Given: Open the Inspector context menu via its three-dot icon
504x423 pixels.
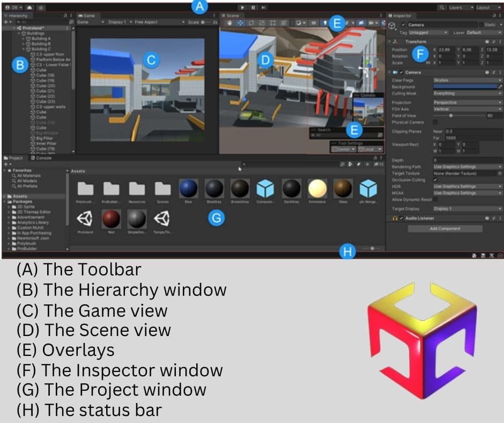Looking at the screenshot, I should pos(500,16).
